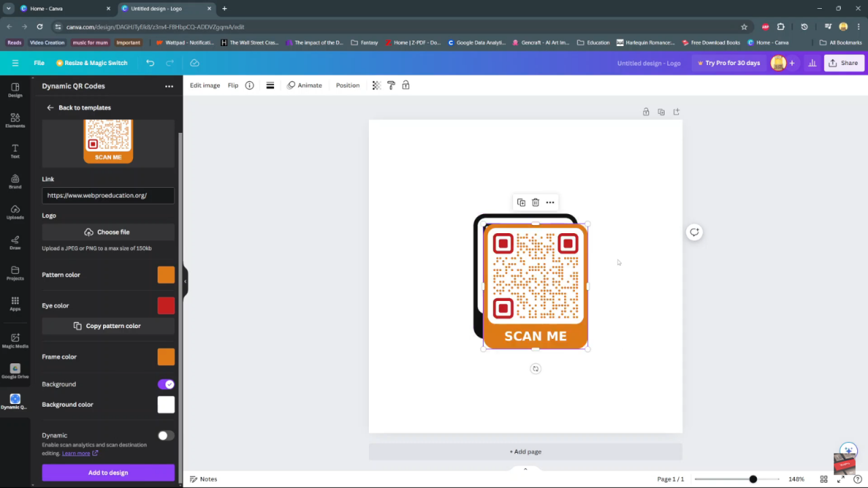
Task: Change the Eye color swatch
Action: [x=166, y=306]
